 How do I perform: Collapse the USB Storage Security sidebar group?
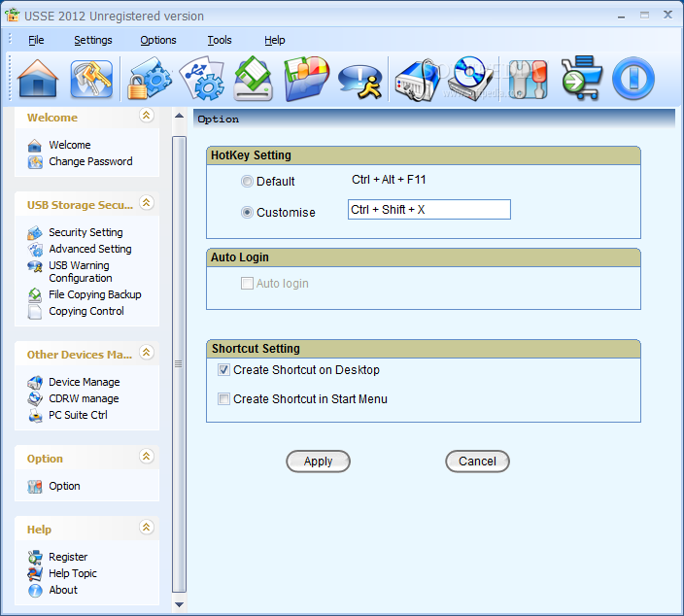tap(146, 203)
